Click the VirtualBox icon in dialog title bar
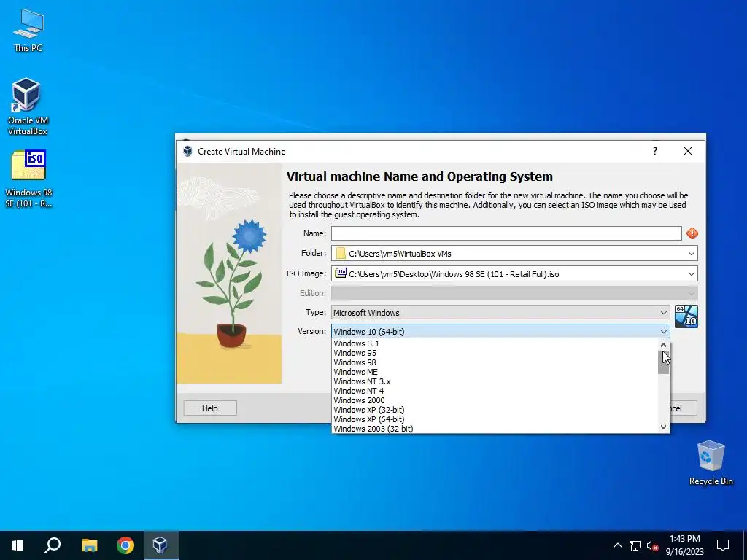Viewport: 747px width, 560px height. pos(187,152)
